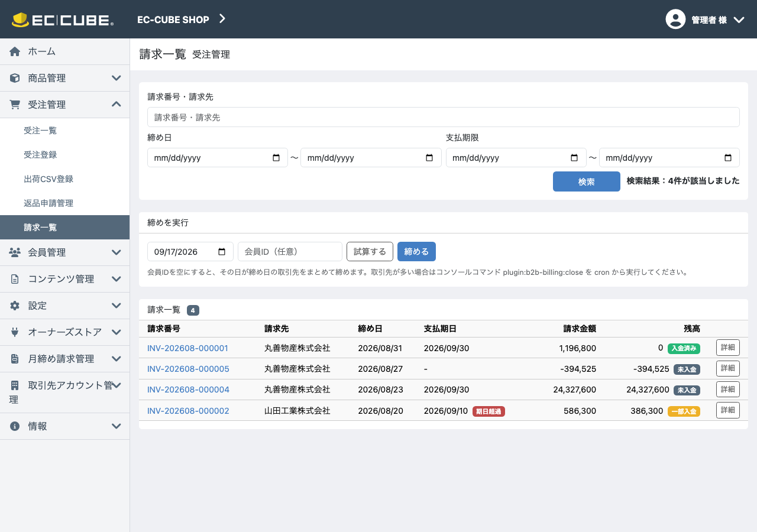Open calendar picker for closing date end
The height and width of the screenshot is (532, 757).
429,158
